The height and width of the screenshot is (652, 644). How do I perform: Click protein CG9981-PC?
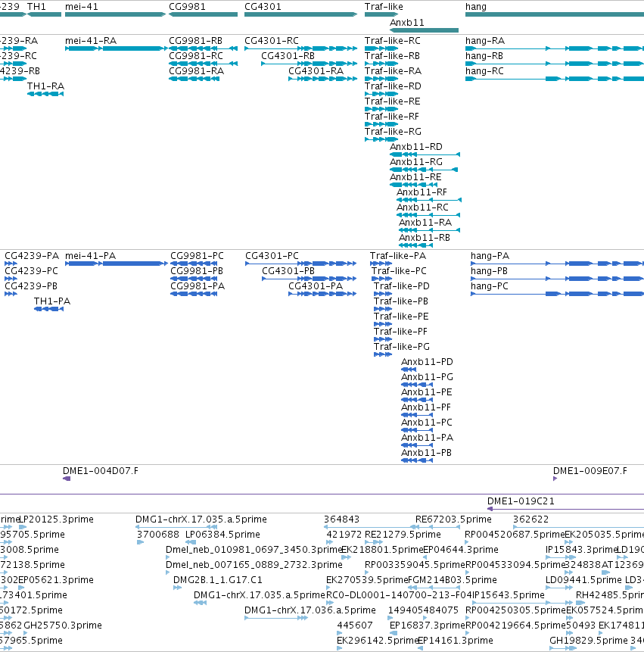click(x=194, y=264)
